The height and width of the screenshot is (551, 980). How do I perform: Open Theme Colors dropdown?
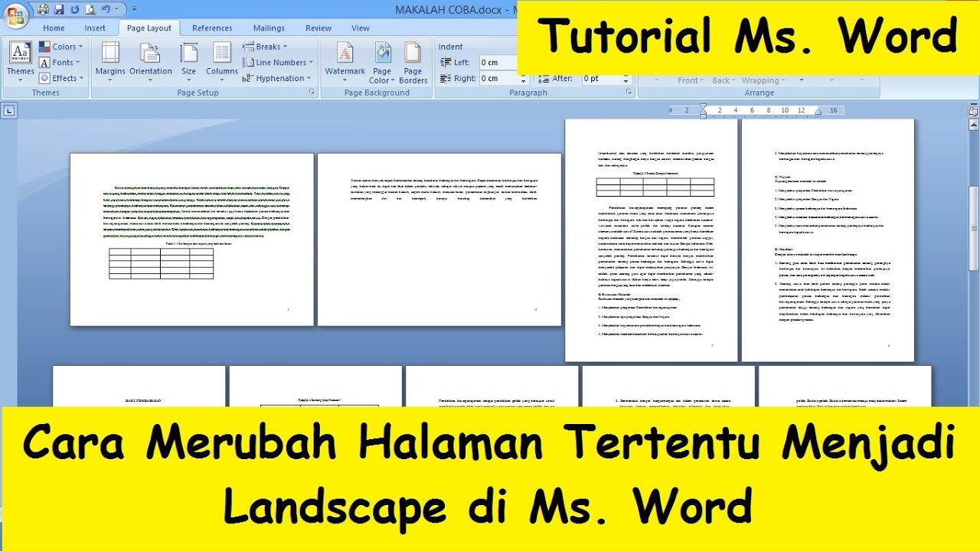[60, 47]
